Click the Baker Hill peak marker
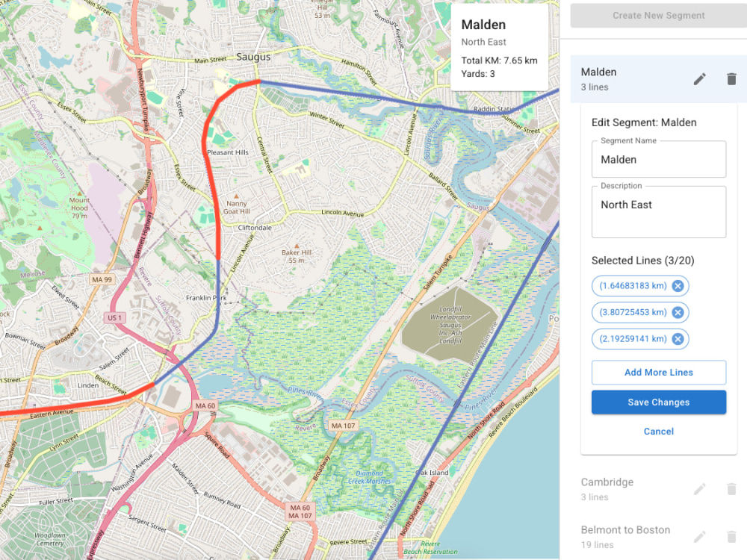Viewport: 747px width, 560px height. (297, 246)
